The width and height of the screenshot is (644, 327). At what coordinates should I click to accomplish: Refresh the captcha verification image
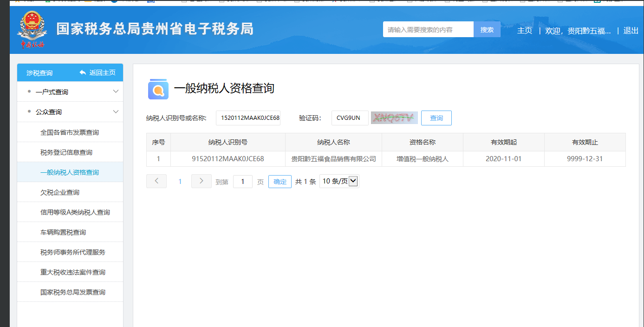[394, 118]
